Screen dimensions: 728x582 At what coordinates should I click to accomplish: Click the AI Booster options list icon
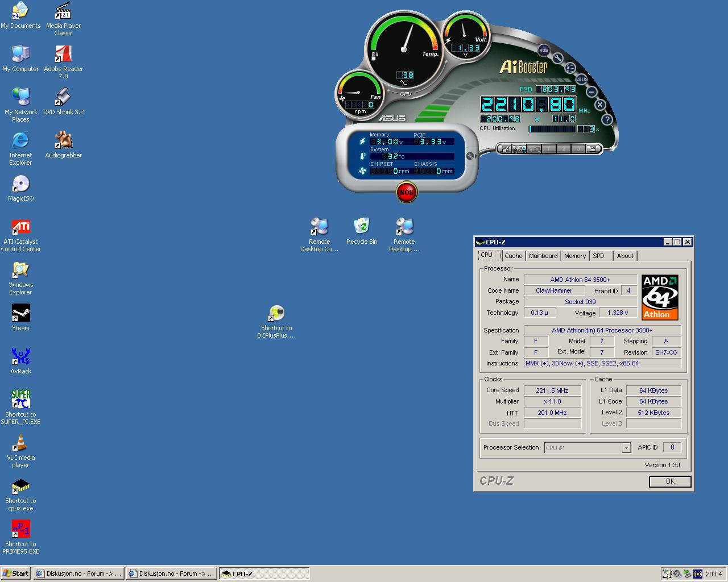[x=570, y=68]
